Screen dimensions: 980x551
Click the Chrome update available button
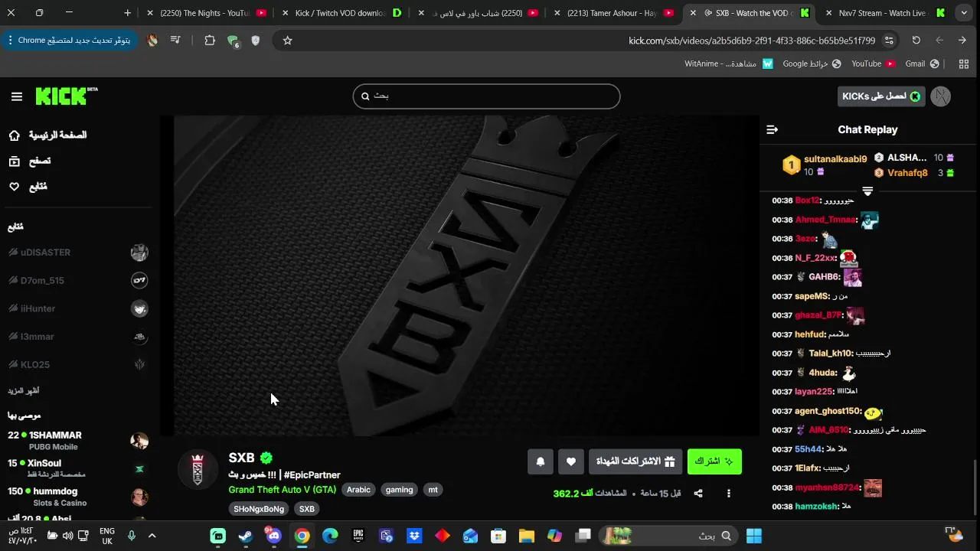click(69, 41)
